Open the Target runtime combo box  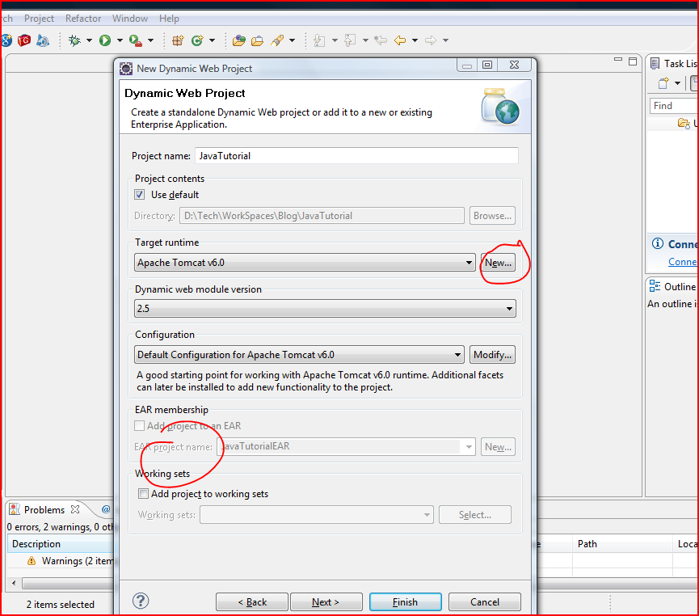(304, 262)
